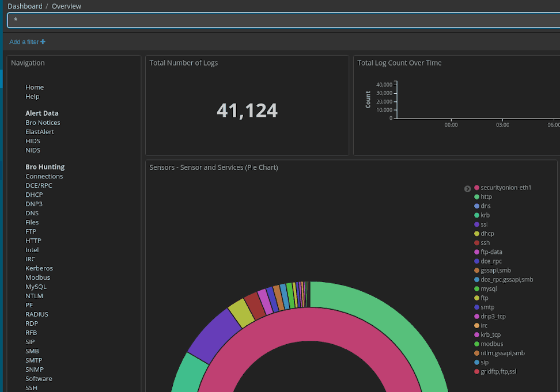Open the MySQL hunting link
This screenshot has height=392, width=560.
(36, 287)
